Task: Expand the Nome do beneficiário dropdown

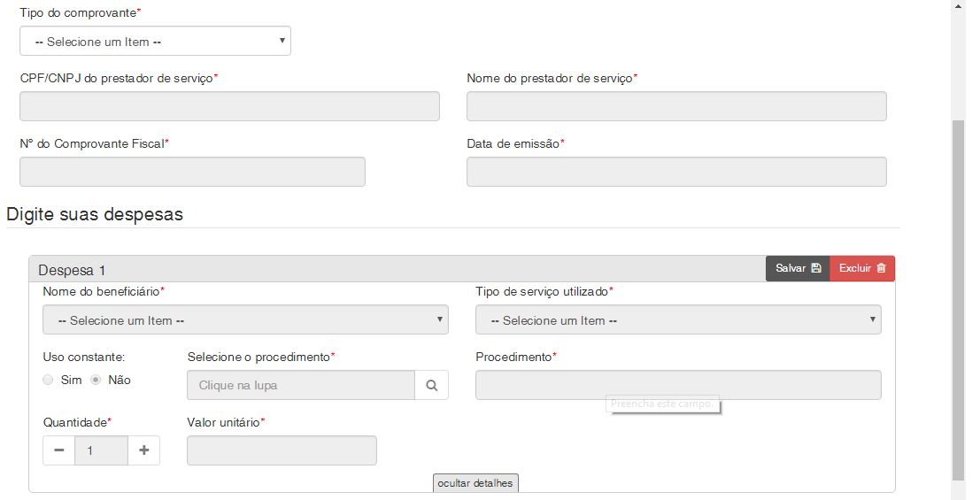Action: (245, 320)
